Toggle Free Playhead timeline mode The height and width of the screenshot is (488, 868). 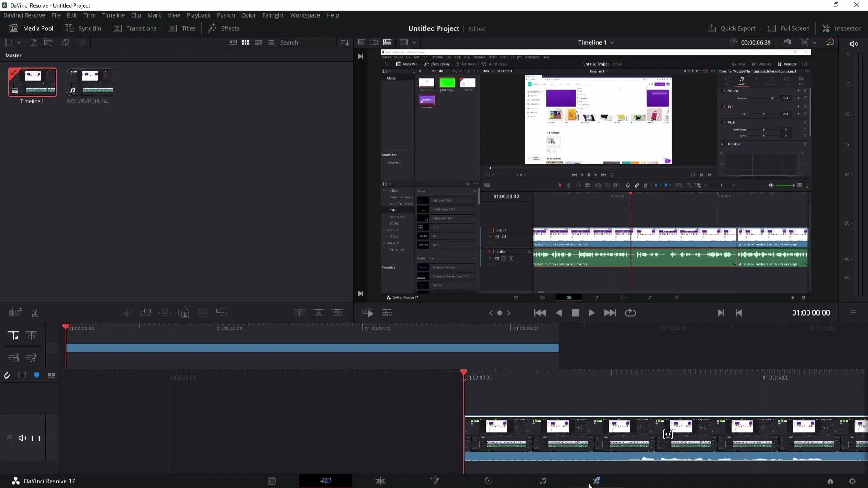point(31,336)
